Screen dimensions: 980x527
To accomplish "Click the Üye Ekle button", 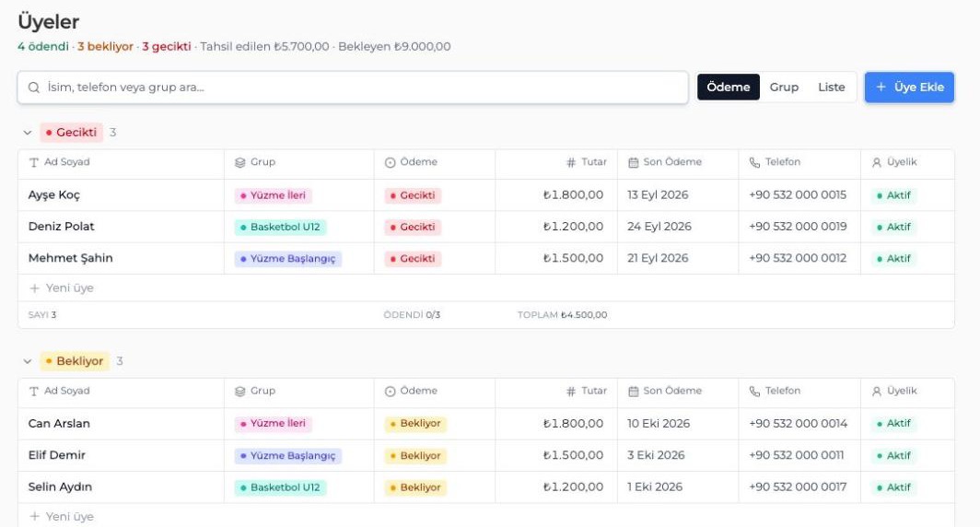I will [x=909, y=87].
